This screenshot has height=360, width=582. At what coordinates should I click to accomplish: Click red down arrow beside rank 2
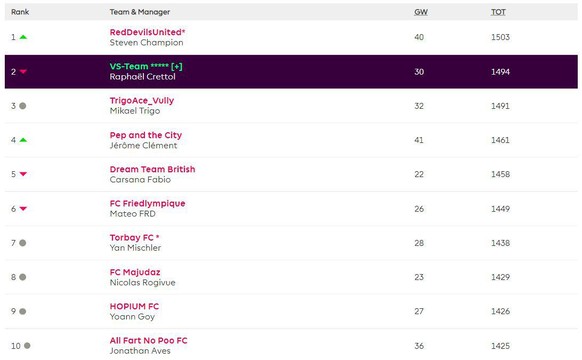(x=23, y=72)
